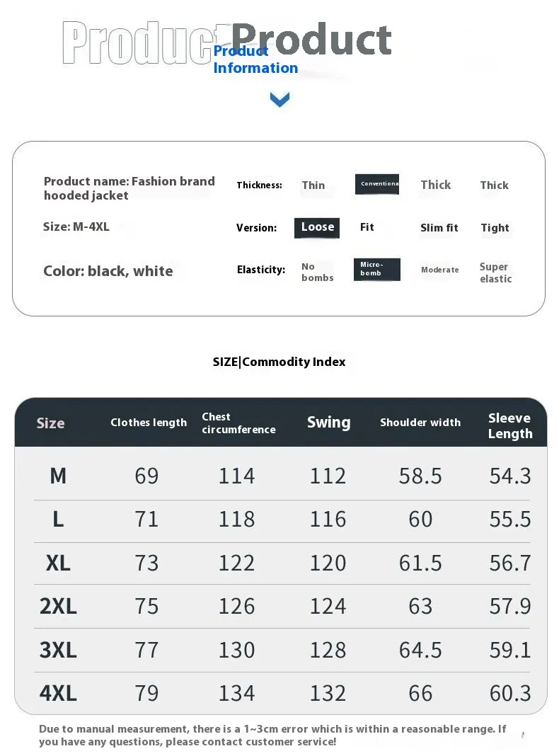Choose the Slim fit version option
Image resolution: width=559 pixels, height=756 pixels.
pos(439,228)
